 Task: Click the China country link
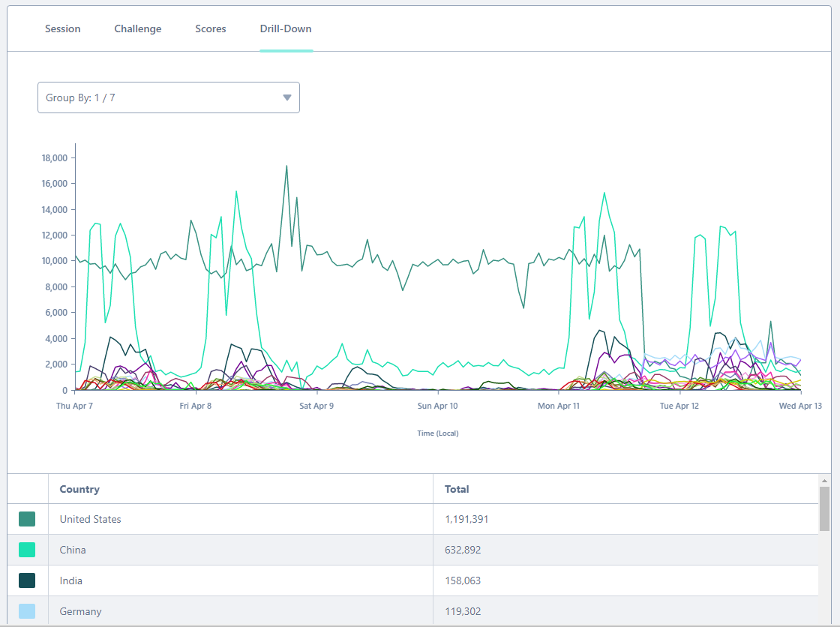[x=73, y=549]
